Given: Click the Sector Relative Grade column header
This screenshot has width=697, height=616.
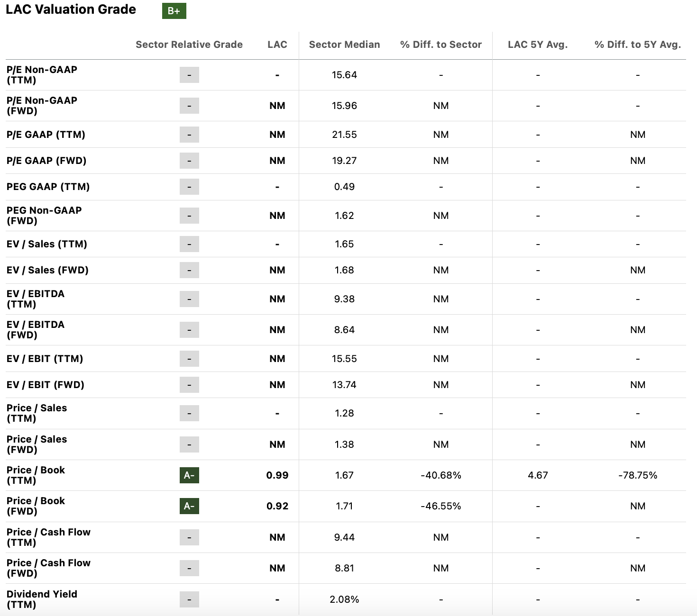Looking at the screenshot, I should point(189,45).
